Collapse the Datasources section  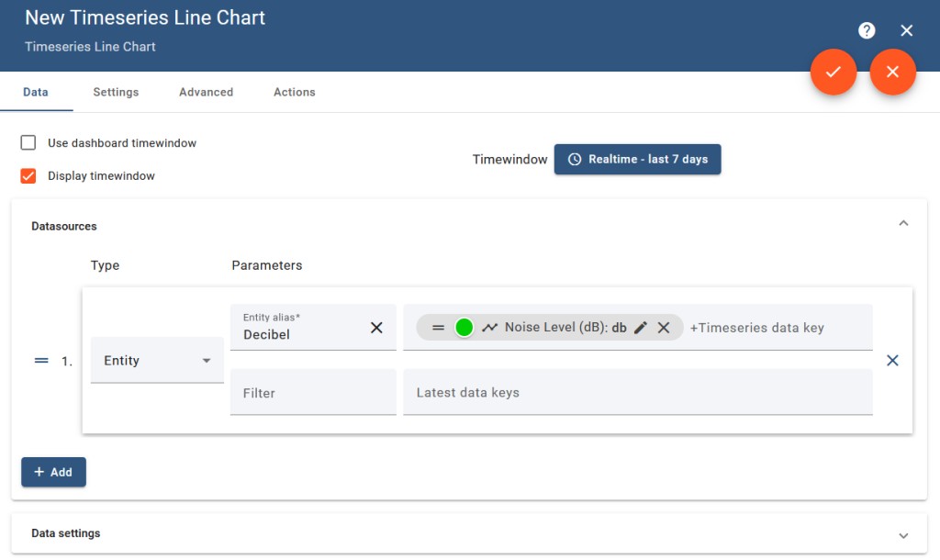[x=903, y=223]
